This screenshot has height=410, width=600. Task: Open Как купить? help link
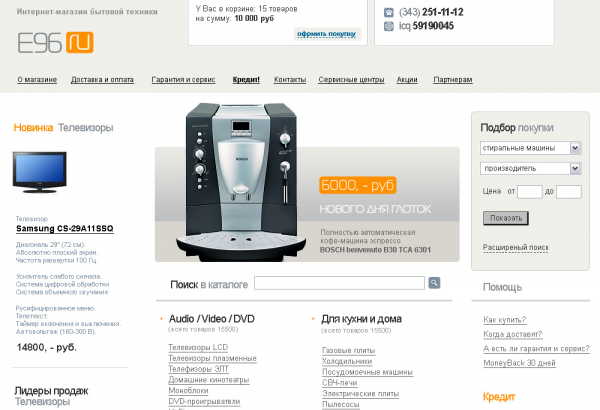tap(505, 320)
